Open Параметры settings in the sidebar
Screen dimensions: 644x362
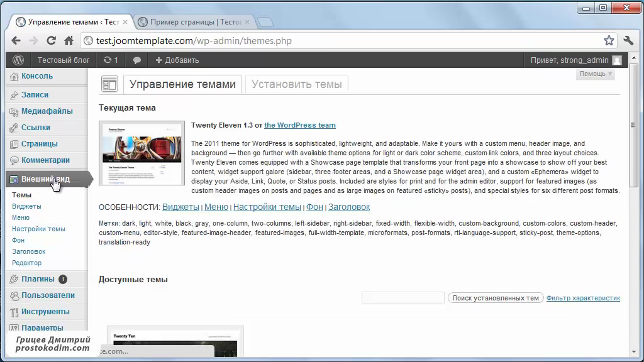(42, 327)
